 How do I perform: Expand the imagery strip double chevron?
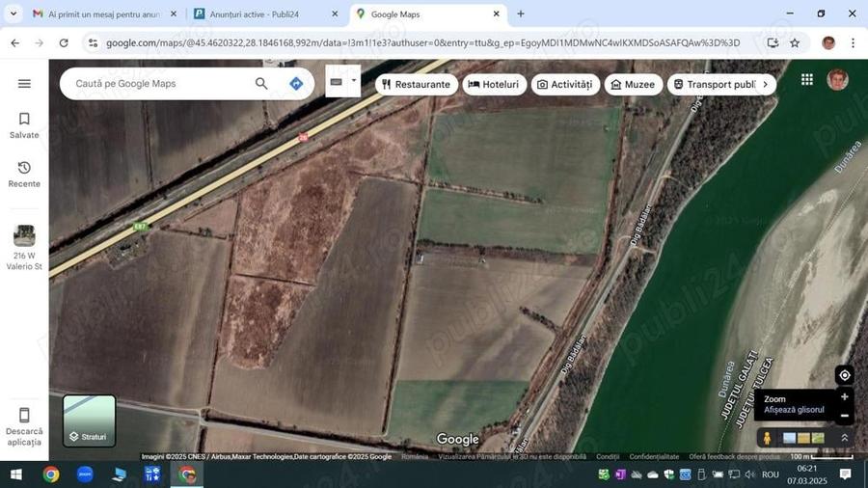(844, 438)
